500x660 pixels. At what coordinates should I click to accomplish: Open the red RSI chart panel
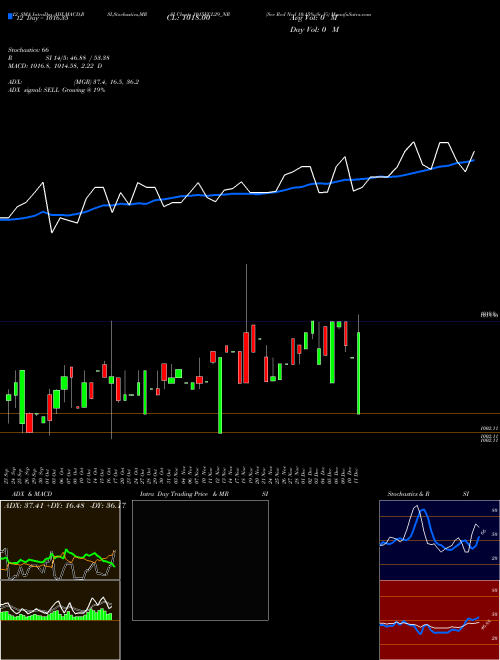tap(439, 620)
